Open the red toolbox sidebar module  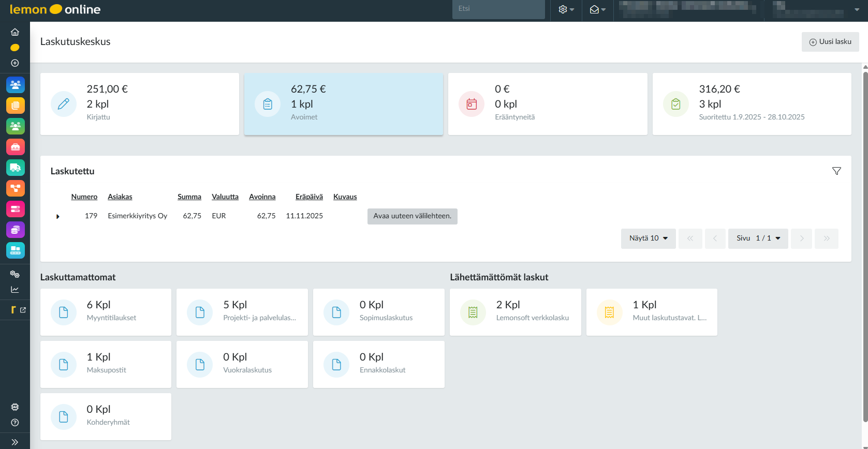(15, 147)
